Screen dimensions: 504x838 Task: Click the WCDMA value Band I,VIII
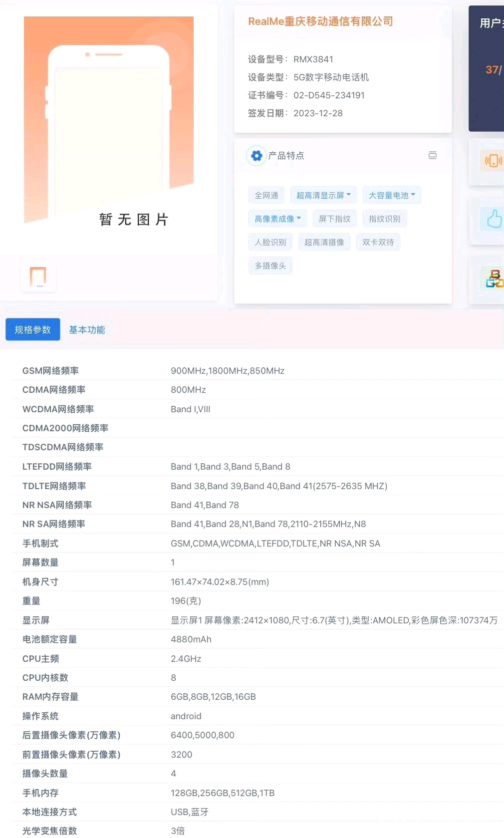click(x=191, y=409)
